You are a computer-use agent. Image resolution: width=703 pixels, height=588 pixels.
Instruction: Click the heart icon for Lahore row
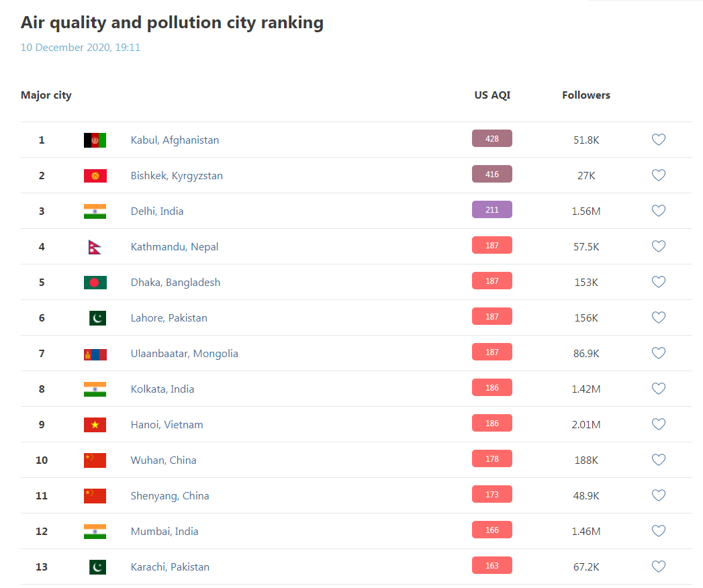click(x=658, y=317)
